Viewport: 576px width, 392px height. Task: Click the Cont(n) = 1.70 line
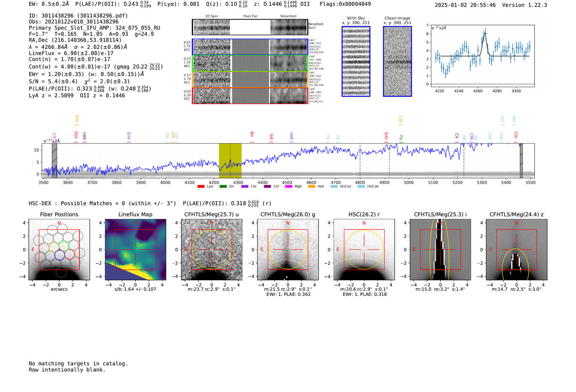70,59
